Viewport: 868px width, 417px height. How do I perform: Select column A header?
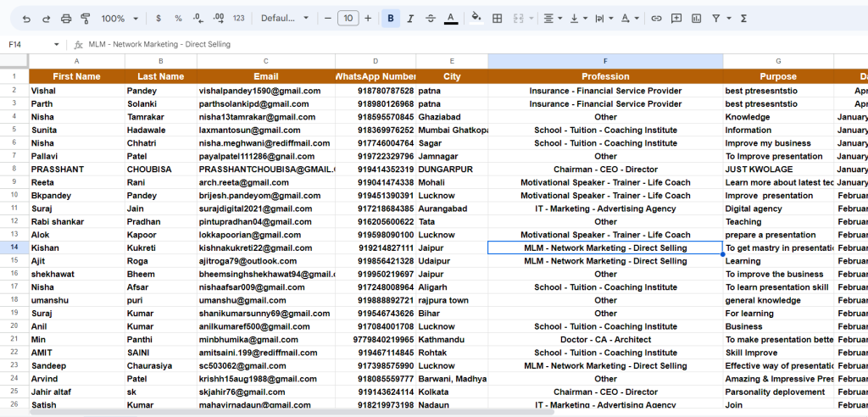77,61
